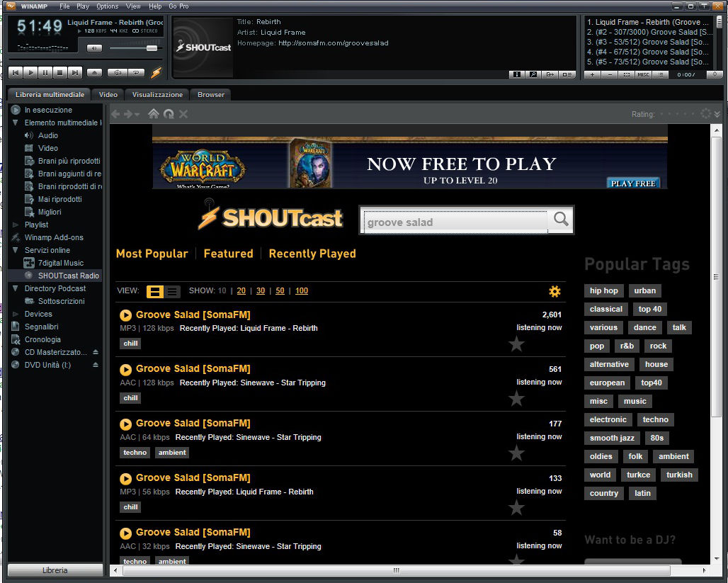Screen dimensions: 728x583
Task: Click the Eject/Open file button
Action: click(x=94, y=72)
